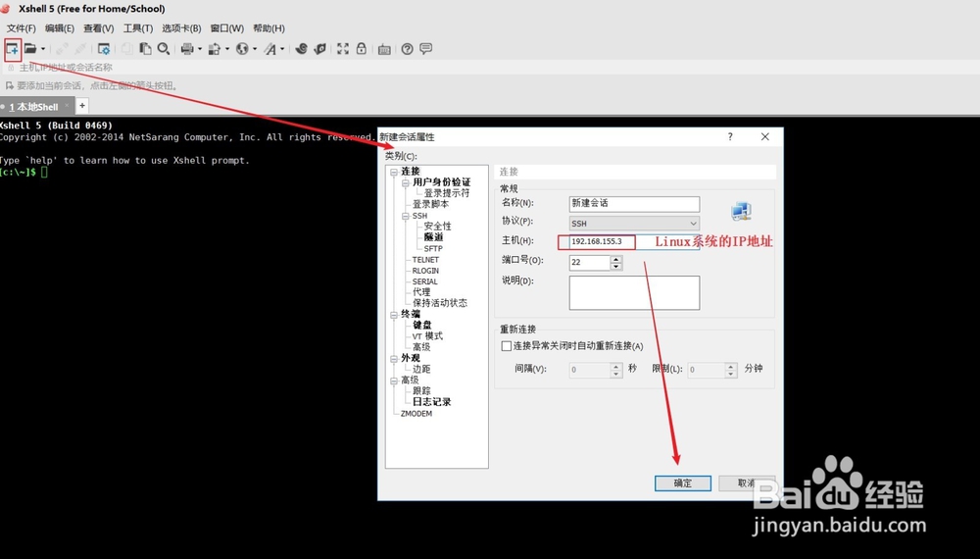Create a new session from toolbar
Image resolution: width=980 pixels, height=559 pixels.
point(12,49)
